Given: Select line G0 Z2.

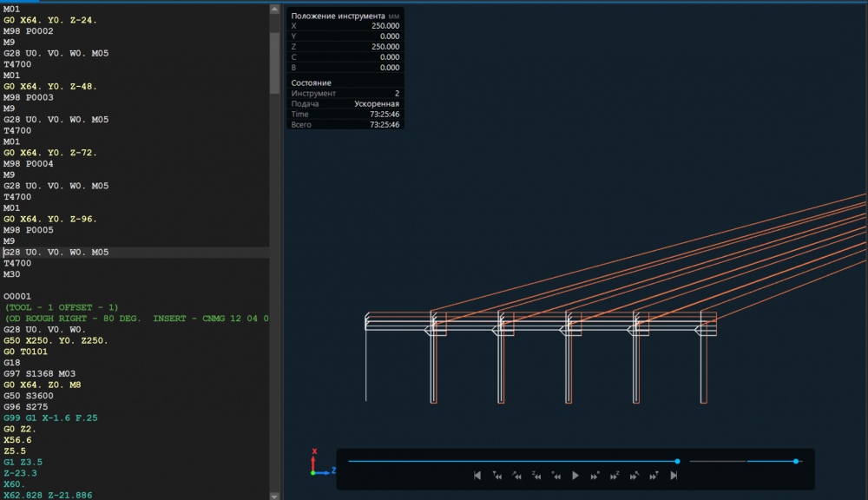Looking at the screenshot, I should click(20, 429).
